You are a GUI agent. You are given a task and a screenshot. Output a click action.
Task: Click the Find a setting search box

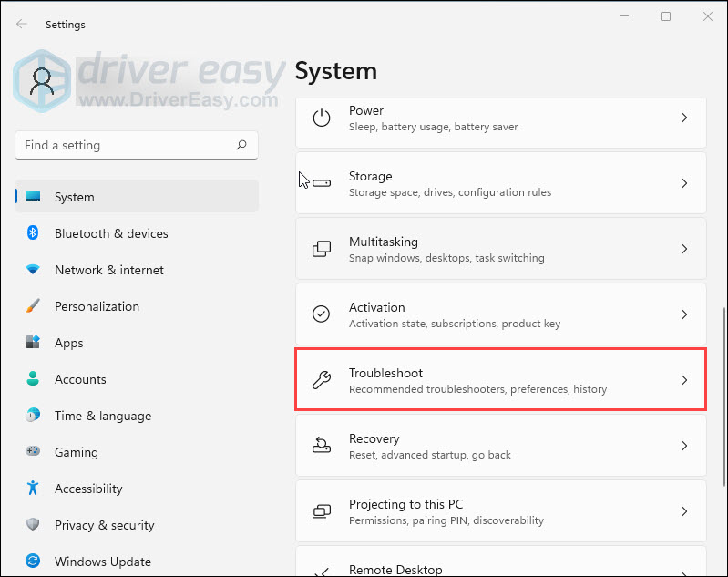[128, 145]
